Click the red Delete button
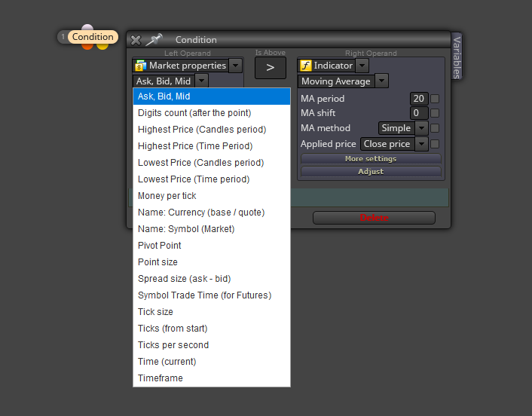 (x=374, y=218)
